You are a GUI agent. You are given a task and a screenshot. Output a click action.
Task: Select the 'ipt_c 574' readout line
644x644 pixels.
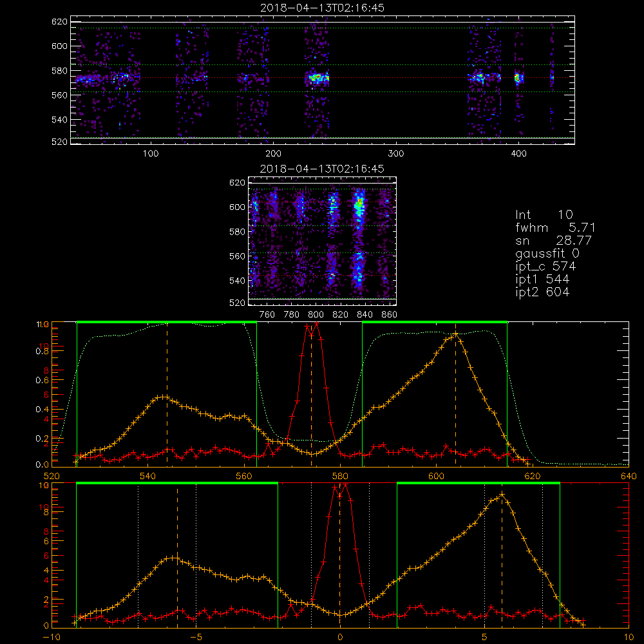pyautogui.click(x=546, y=267)
